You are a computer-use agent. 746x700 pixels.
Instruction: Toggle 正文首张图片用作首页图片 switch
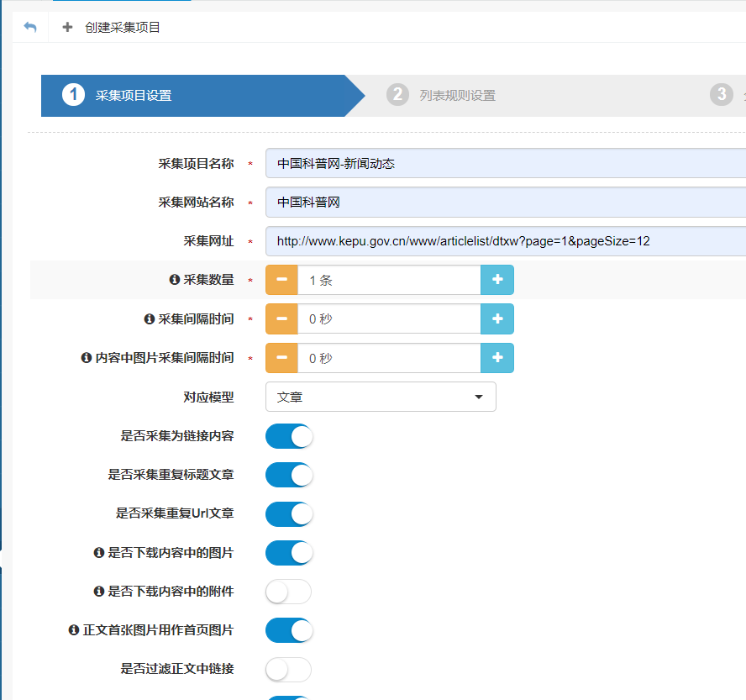pos(289,630)
